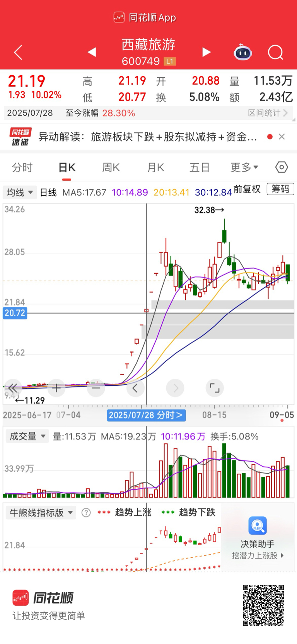297x644 pixels.
Task: Tap the 11.29 low price marker
Action: [30, 400]
